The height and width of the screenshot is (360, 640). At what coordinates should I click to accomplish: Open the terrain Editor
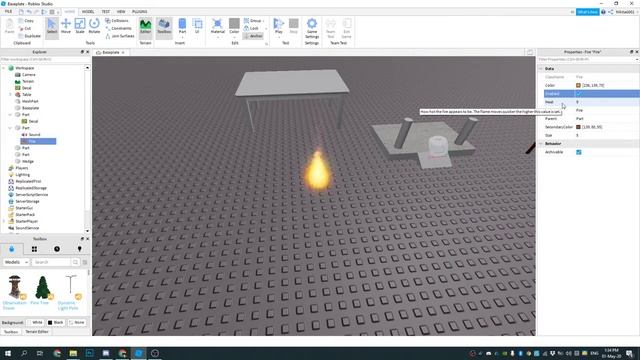click(145, 26)
